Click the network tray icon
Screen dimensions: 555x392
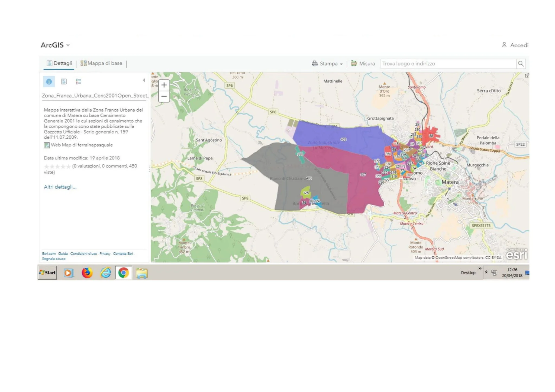[x=494, y=273]
